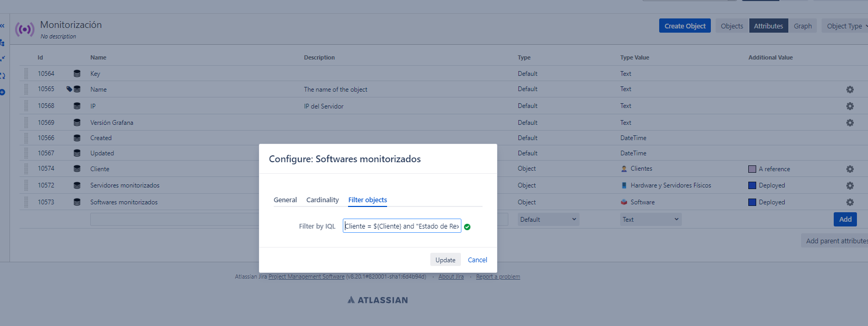Open the Report a problem link
The image size is (868, 326).
click(x=498, y=276)
